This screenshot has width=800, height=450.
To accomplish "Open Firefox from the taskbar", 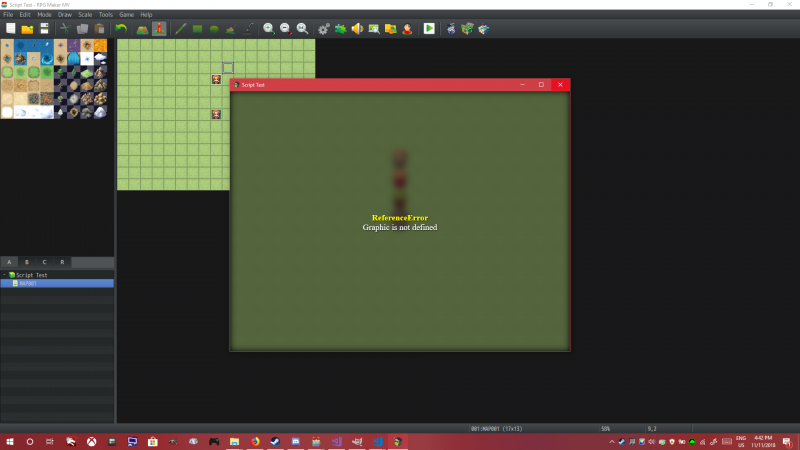I will (x=255, y=442).
